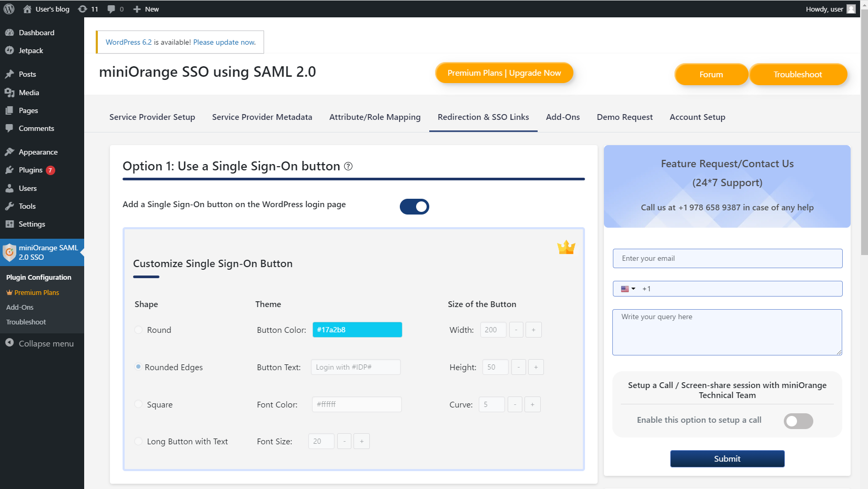Open the WordPress logo menu in admin bar
This screenshot has height=489, width=868.
pos(8,8)
